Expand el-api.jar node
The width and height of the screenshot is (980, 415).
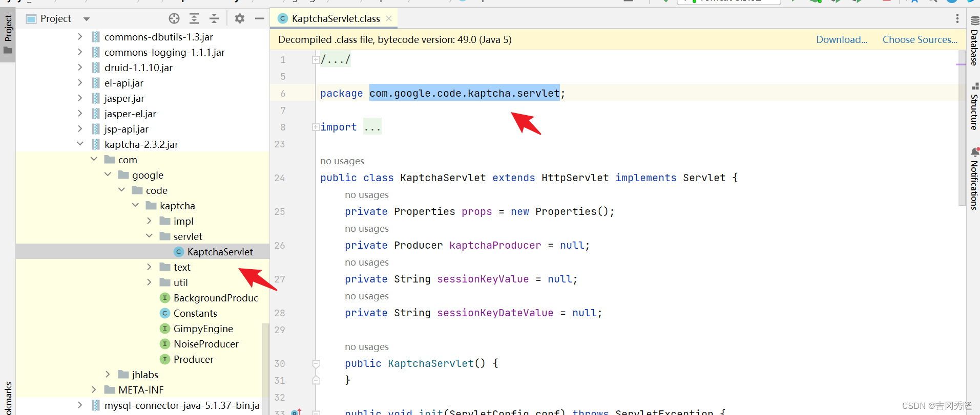click(x=80, y=83)
